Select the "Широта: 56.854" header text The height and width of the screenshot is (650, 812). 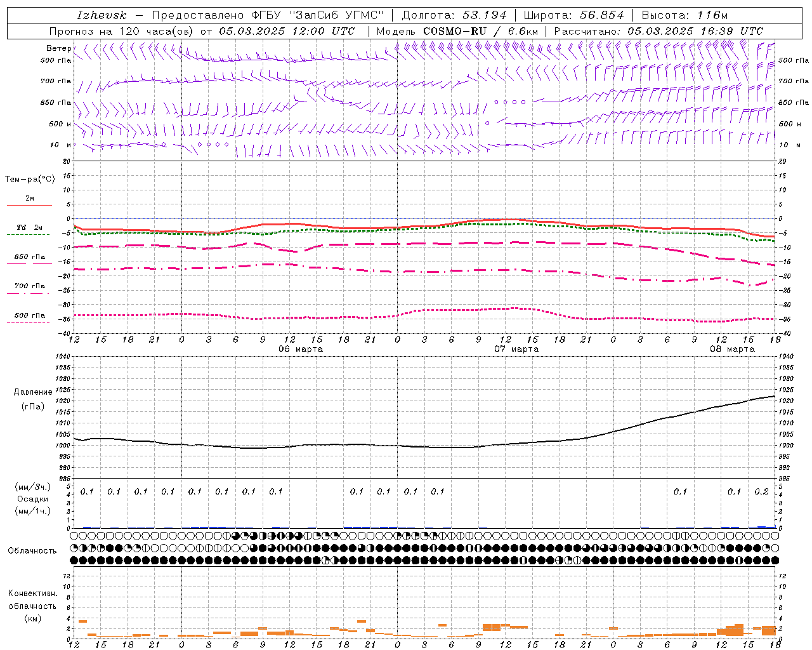click(573, 15)
